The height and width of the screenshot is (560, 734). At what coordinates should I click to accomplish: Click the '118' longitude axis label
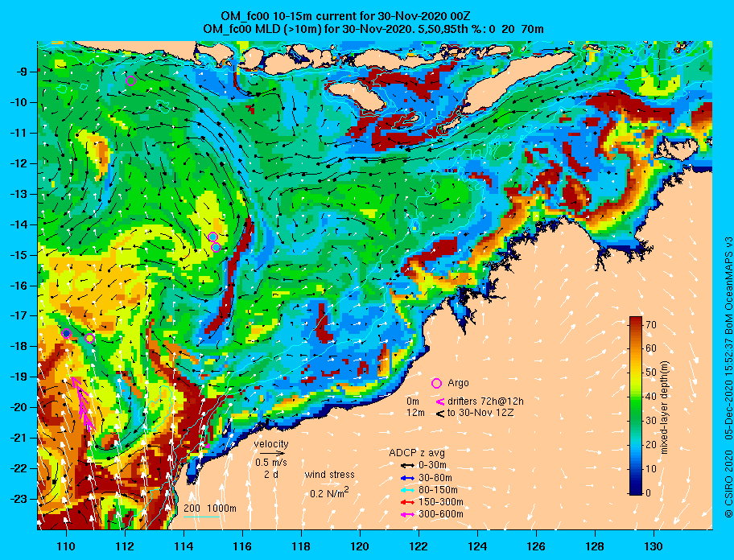tap(301, 546)
